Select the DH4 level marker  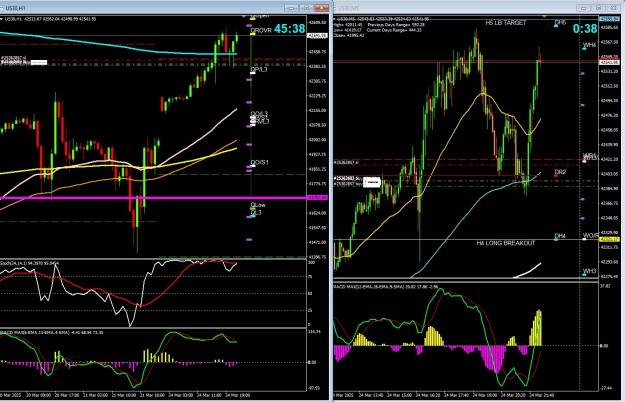click(560, 236)
